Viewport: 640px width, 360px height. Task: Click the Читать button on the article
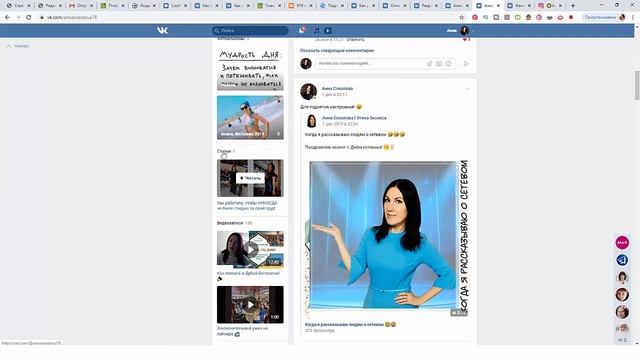[250, 178]
